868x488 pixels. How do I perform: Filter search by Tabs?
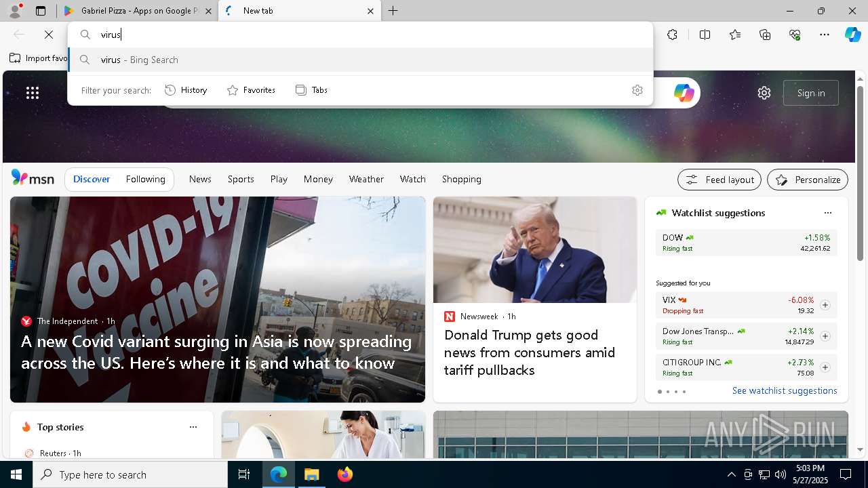pyautogui.click(x=311, y=90)
